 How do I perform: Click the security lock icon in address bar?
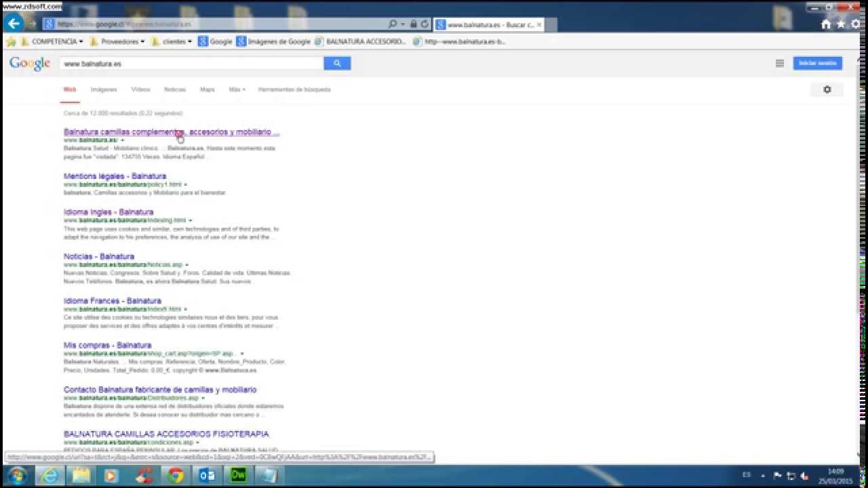click(x=414, y=24)
